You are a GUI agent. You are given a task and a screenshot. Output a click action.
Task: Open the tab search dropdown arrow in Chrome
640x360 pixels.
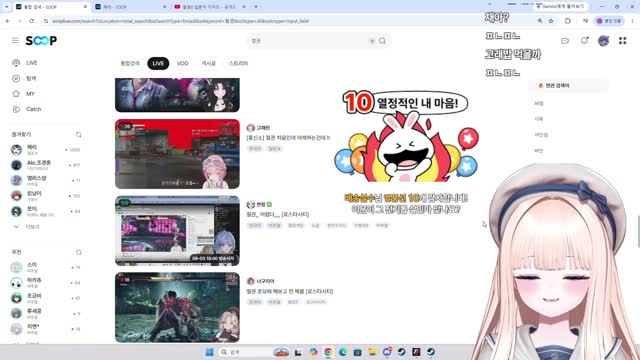pos(6,7)
